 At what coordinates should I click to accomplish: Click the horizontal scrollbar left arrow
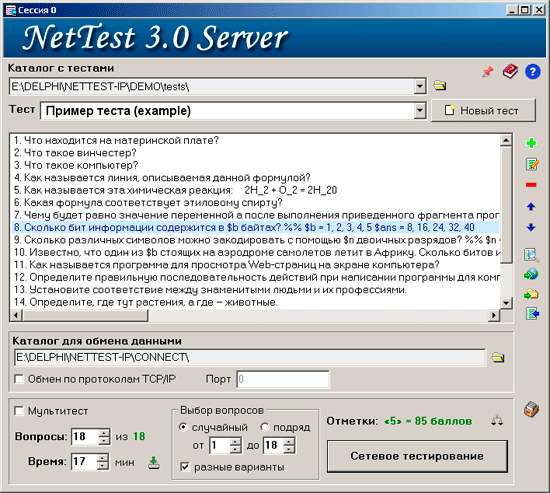(16, 315)
